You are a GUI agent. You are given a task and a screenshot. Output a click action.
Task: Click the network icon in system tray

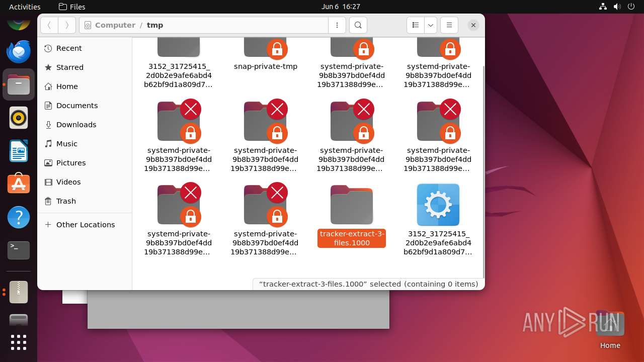click(x=603, y=7)
